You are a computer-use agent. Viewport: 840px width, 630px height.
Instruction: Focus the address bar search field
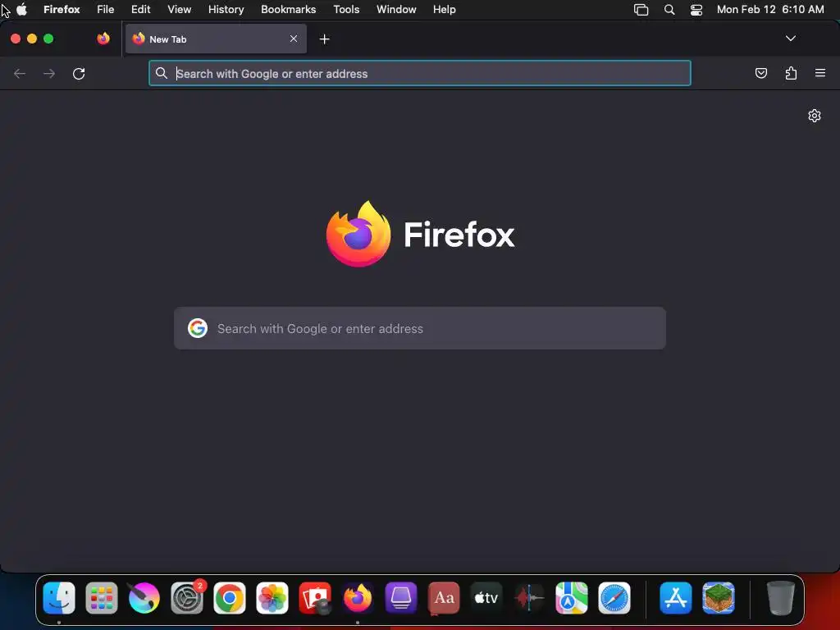(x=419, y=73)
